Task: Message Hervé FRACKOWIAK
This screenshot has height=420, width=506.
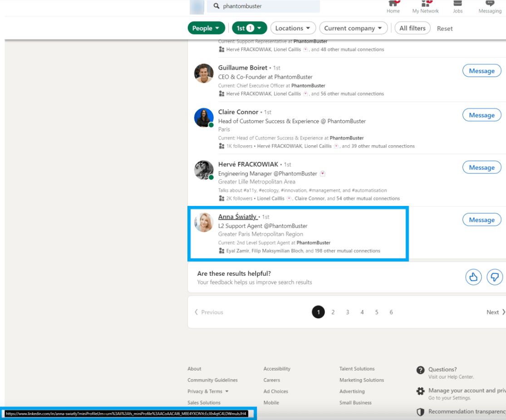Action: click(481, 167)
